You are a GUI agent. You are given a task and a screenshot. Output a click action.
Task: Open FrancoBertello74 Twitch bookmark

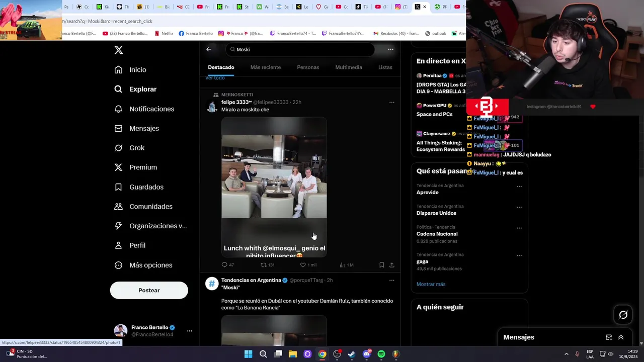(293, 34)
